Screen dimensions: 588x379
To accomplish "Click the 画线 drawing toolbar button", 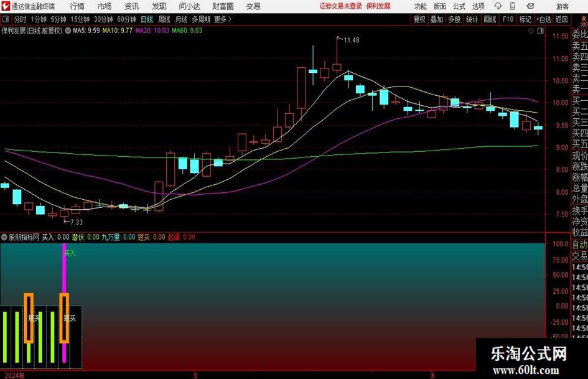I will (490, 19).
